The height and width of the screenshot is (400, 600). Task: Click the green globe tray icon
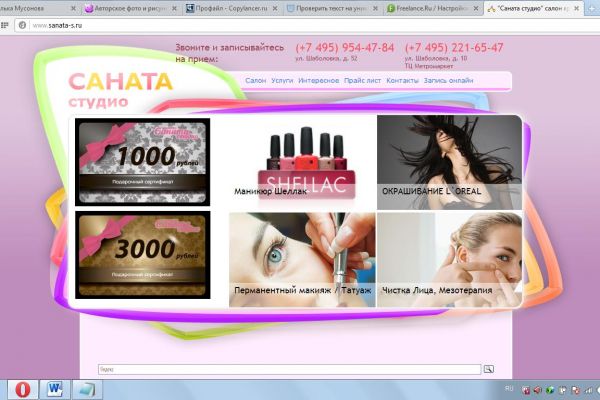(x=550, y=390)
